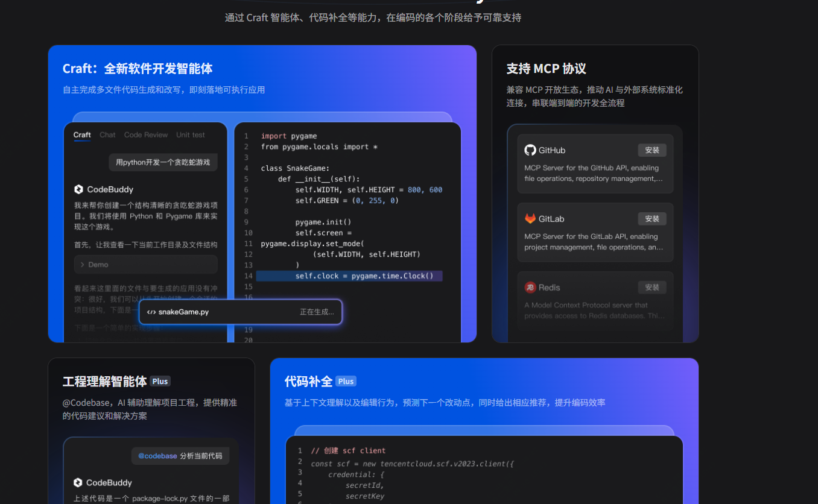
Task: Click the 用python开发一个贪吃蛇游戏 chat message
Action: point(163,162)
